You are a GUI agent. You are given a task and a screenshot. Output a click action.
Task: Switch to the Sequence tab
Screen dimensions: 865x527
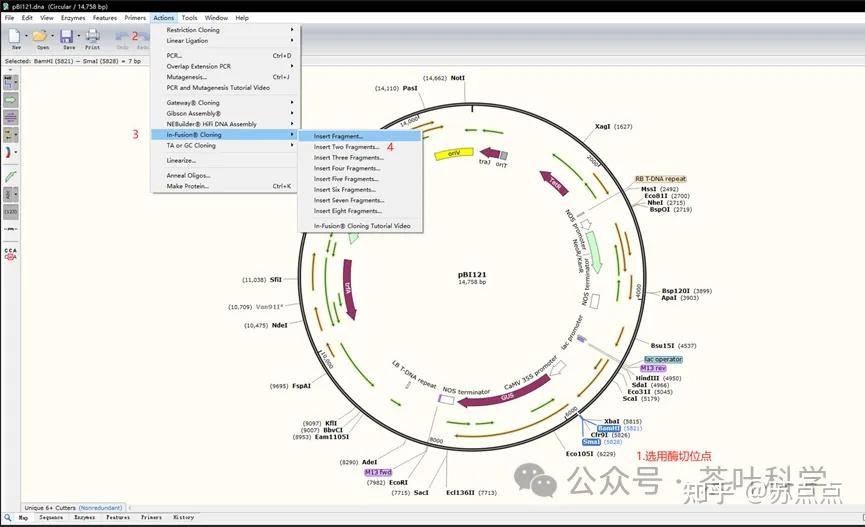coord(51,518)
